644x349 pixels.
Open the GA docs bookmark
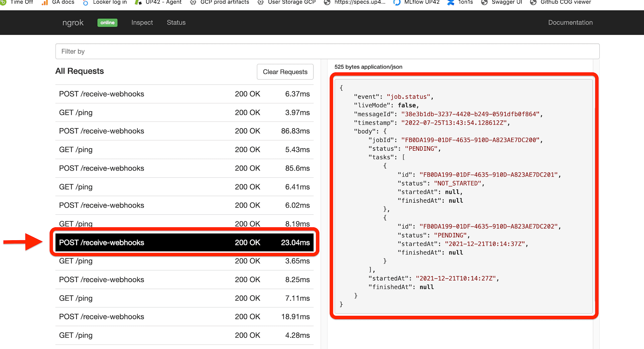(58, 2)
